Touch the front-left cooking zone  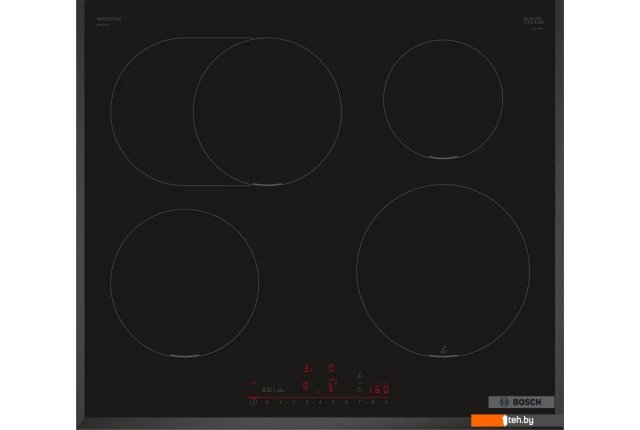coord(184,283)
